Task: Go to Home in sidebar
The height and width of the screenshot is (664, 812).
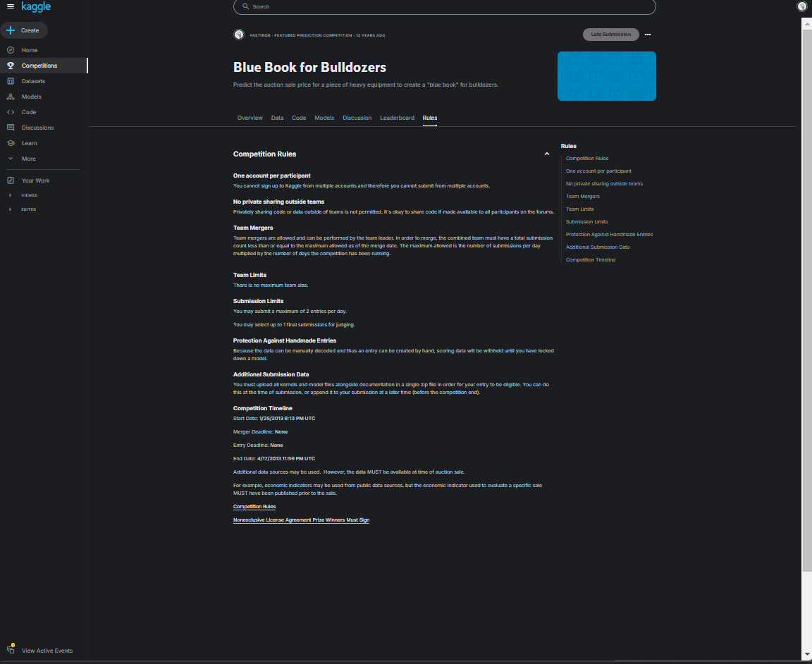Action: tap(30, 50)
